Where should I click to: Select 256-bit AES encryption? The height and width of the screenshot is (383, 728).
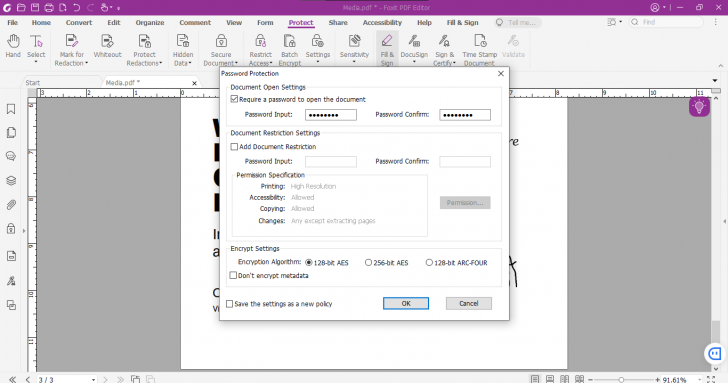pos(368,263)
